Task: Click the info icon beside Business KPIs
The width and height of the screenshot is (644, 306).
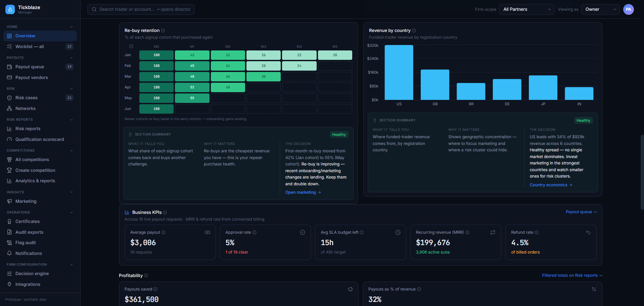Action: tap(165, 213)
